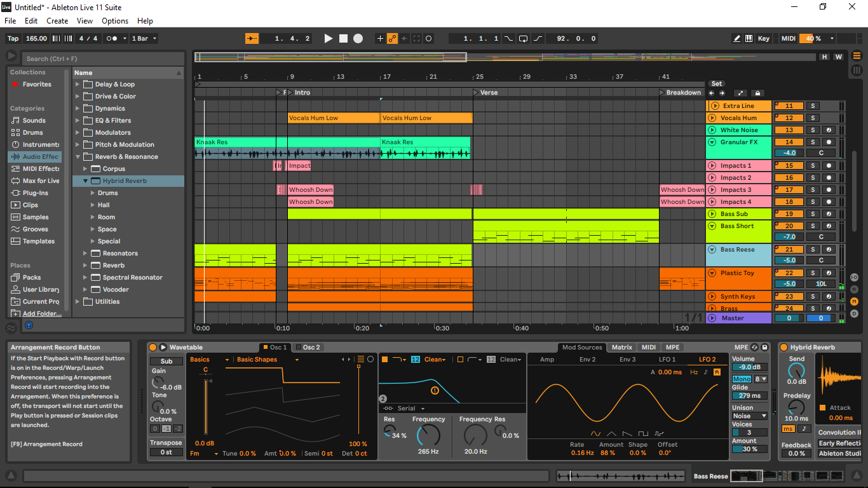This screenshot has height=488, width=868.
Task: Select Grooves category in browser
Action: 36,229
